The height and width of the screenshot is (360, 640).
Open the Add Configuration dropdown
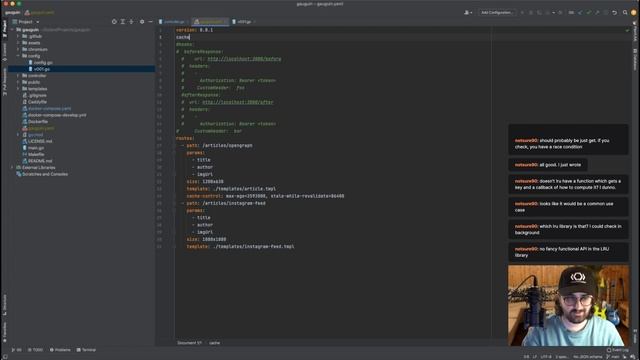pos(496,13)
